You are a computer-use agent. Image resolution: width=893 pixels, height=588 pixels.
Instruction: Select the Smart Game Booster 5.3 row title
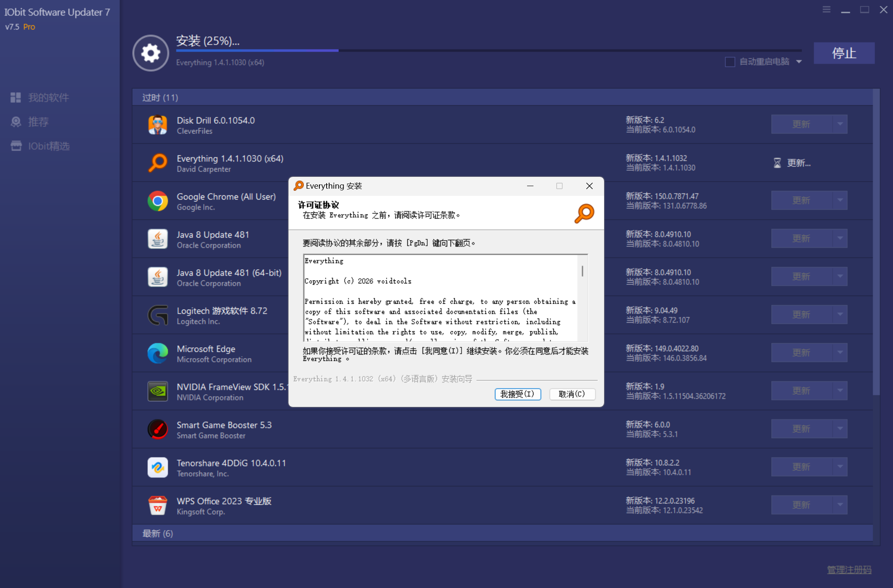224,425
